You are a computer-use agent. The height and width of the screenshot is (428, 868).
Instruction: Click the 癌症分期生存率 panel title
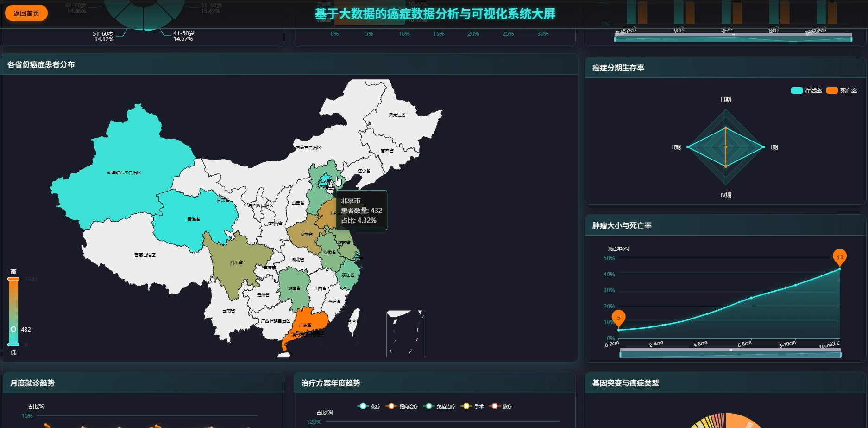(618, 68)
